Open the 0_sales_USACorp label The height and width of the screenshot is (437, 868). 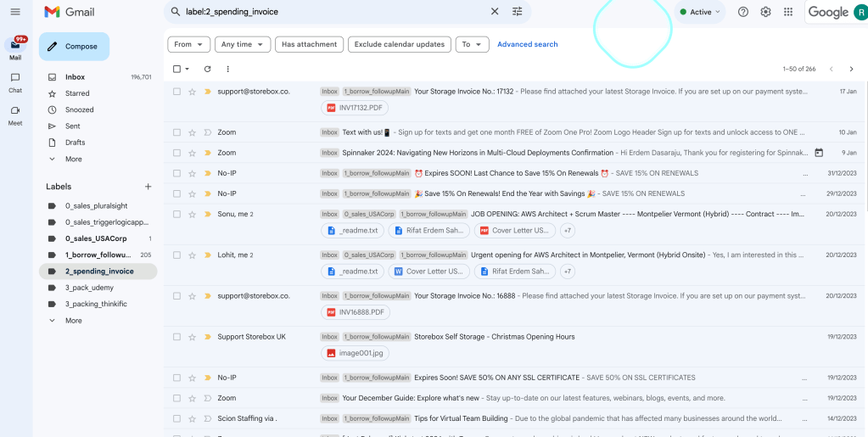pyautogui.click(x=98, y=238)
